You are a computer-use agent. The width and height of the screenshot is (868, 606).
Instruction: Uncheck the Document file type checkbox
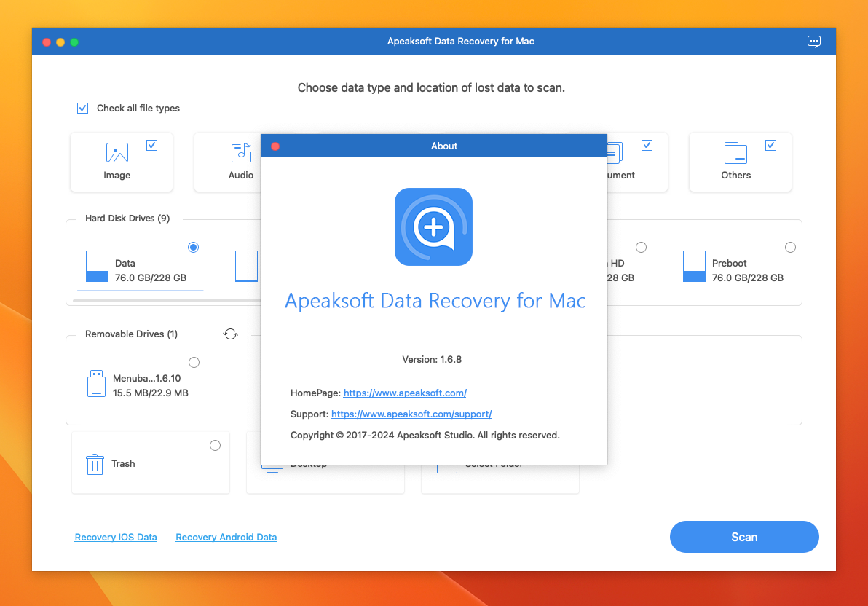(x=647, y=145)
